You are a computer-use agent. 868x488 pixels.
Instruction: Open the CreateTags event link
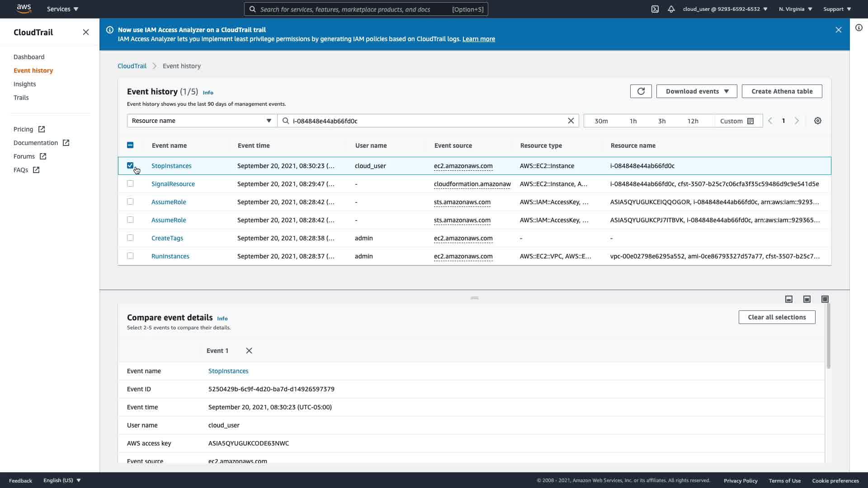(x=167, y=238)
